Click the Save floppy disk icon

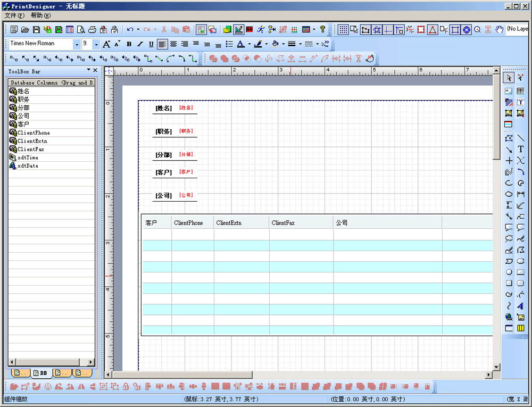pos(37,29)
